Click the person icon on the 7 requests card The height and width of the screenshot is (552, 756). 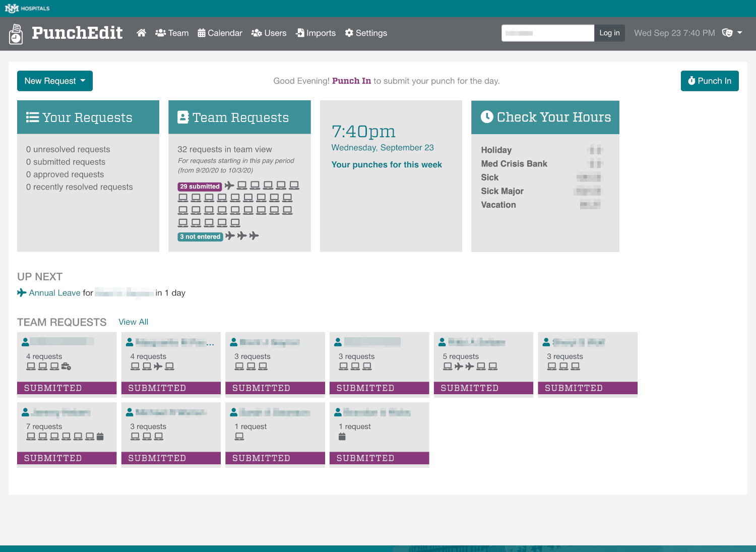[25, 412]
